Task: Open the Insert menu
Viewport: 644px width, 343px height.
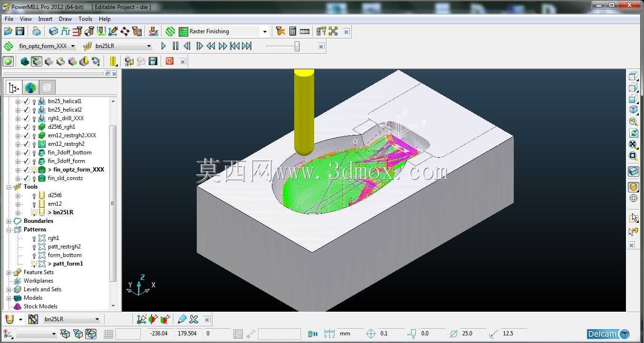Action: [x=45, y=19]
